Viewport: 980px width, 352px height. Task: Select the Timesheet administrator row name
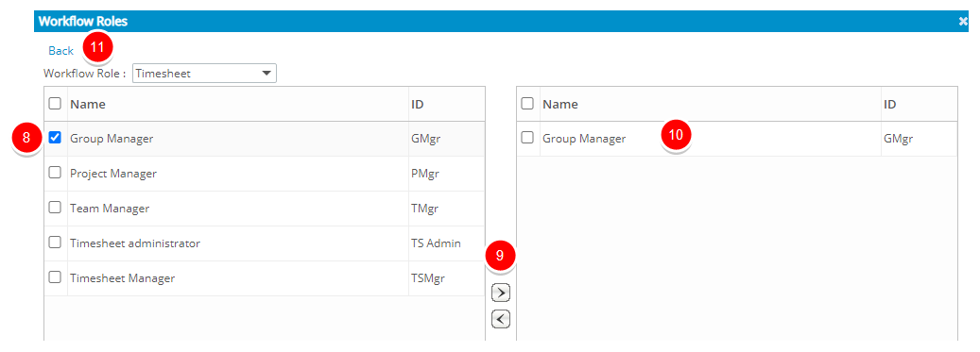pos(135,243)
